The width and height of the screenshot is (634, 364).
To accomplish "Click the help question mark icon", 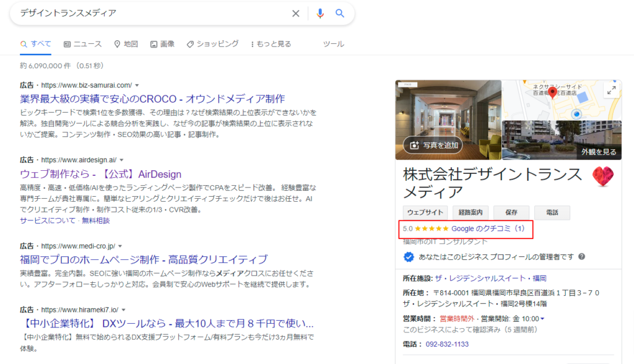I will click(581, 256).
